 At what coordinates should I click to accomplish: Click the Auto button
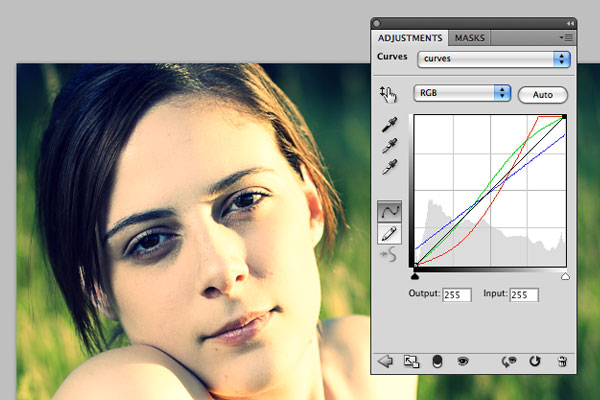pos(542,94)
